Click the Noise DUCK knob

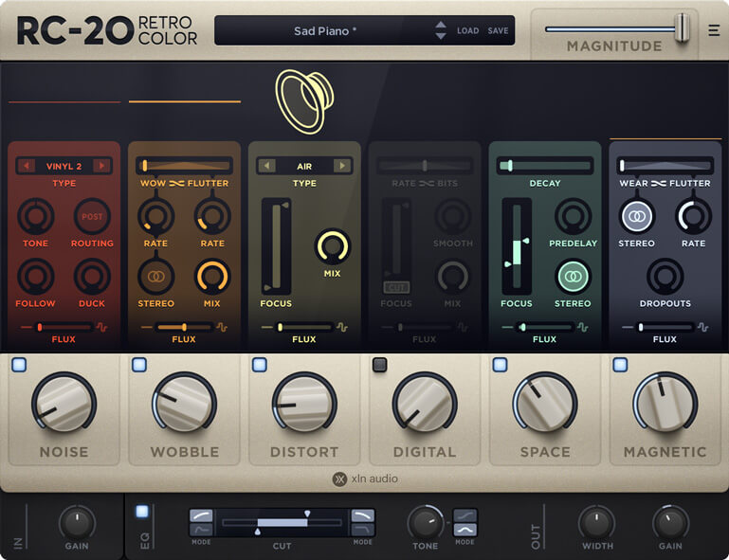coord(92,277)
